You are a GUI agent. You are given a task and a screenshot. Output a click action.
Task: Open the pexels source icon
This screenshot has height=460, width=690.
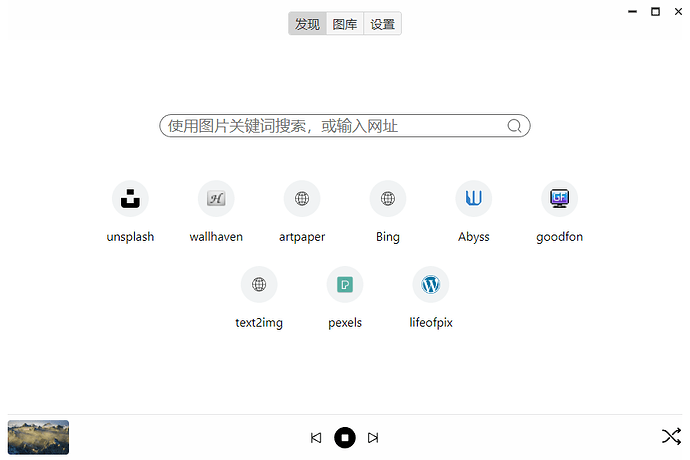click(345, 285)
